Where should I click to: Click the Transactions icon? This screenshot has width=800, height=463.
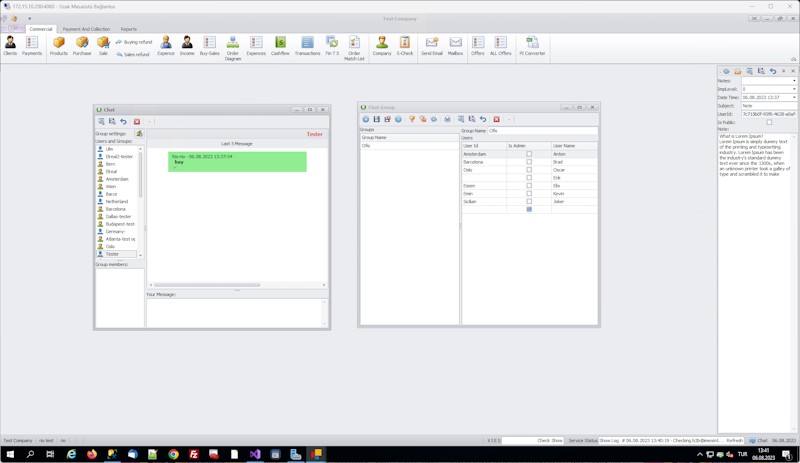tap(307, 45)
